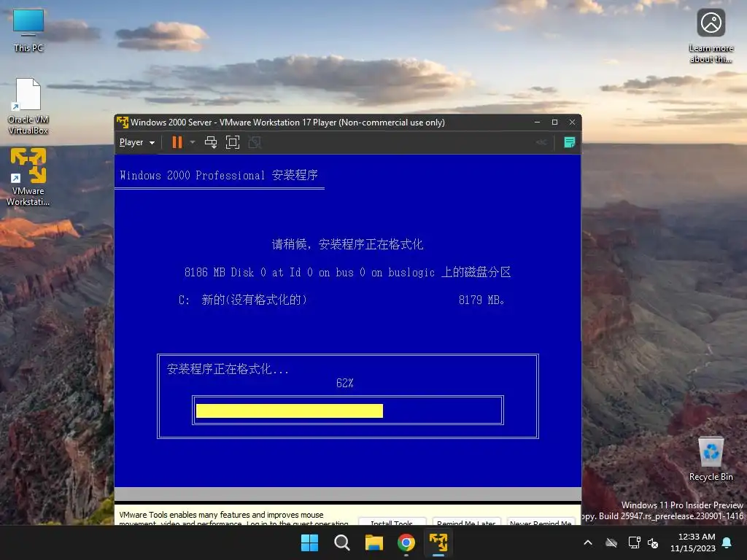The height and width of the screenshot is (560, 747).
Task: Open Google Chrome from the taskbar
Action: 406,542
